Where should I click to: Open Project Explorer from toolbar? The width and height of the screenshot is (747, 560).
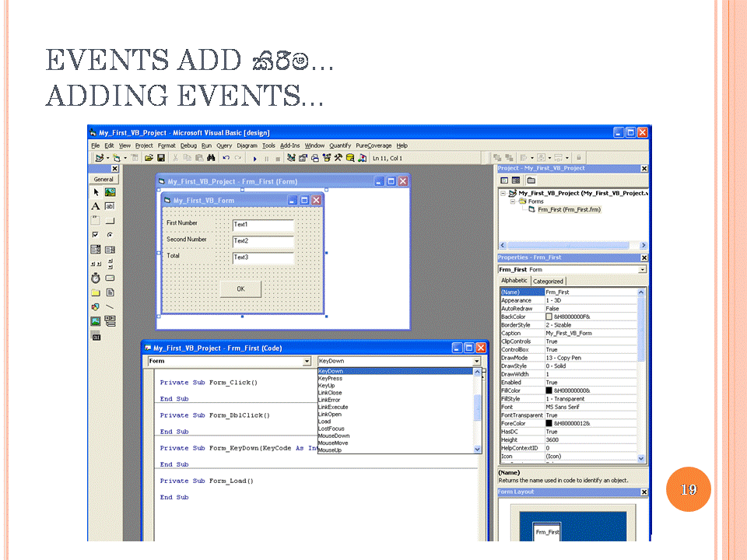(291, 158)
